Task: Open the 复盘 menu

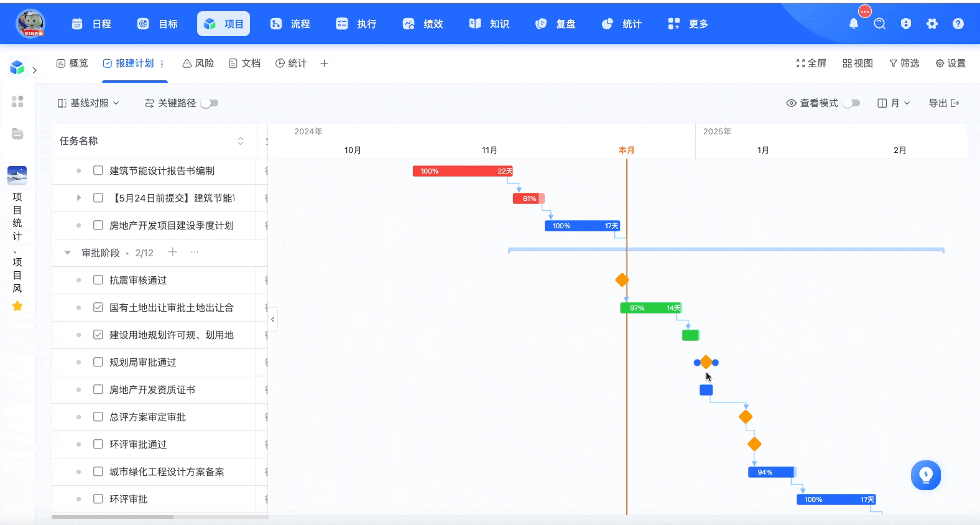Action: (555, 24)
